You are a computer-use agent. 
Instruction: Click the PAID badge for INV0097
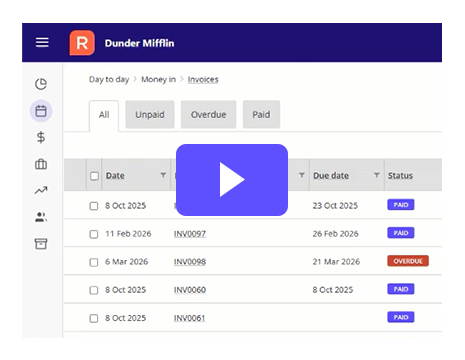pyautogui.click(x=401, y=233)
